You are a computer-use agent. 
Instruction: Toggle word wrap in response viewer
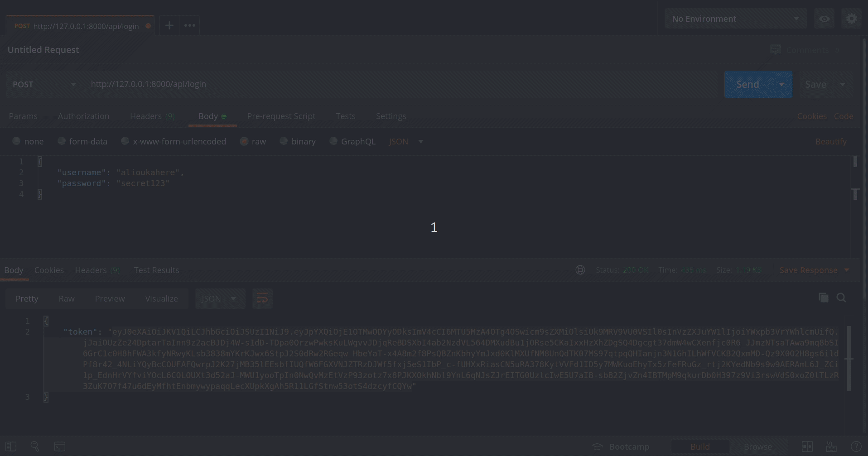pyautogui.click(x=262, y=298)
